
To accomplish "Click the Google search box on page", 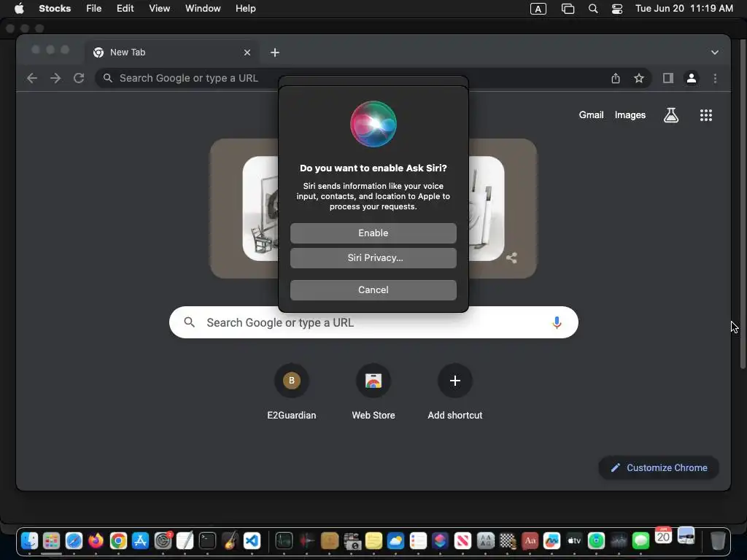I will (x=373, y=322).
